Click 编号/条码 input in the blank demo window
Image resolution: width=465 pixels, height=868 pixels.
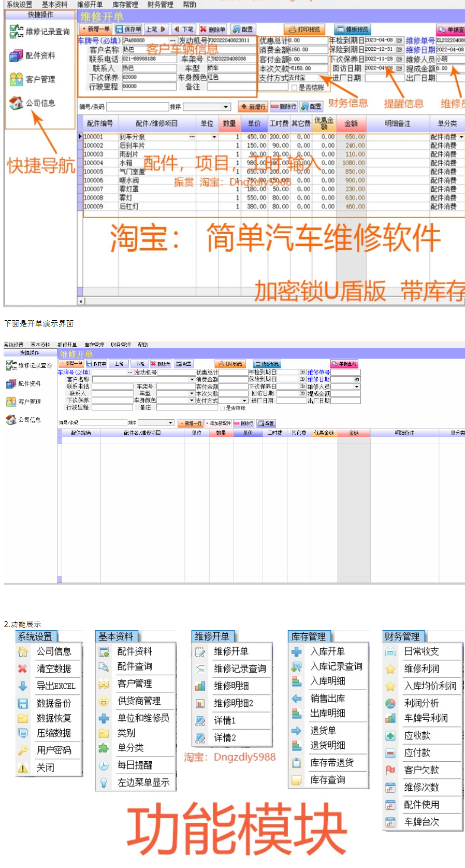(x=103, y=423)
